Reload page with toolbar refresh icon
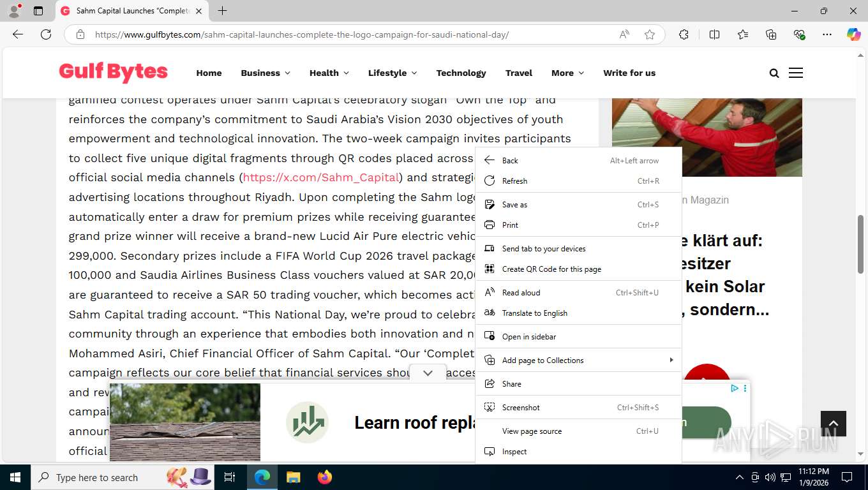This screenshot has height=490, width=868. 46,34
